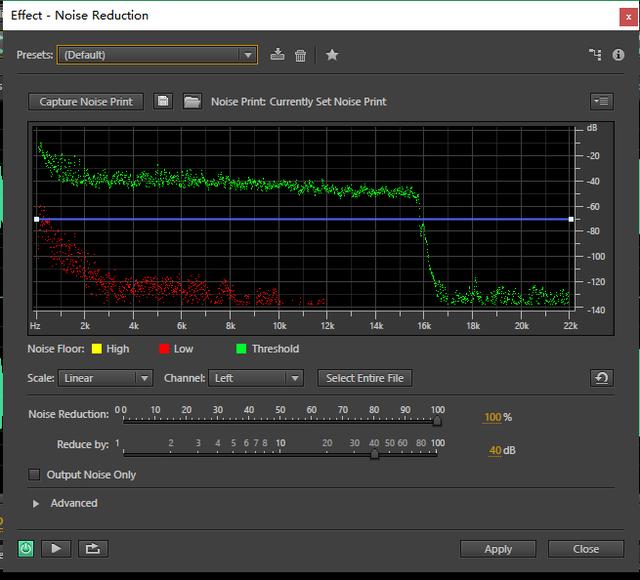640x580 pixels.
Task: Open the Presets dropdown
Action: click(x=157, y=55)
